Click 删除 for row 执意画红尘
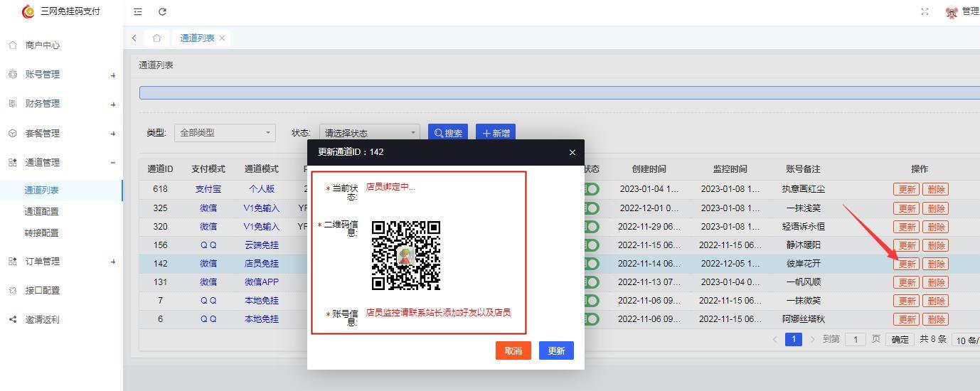Viewport: 980px width, 391px height. [x=936, y=190]
